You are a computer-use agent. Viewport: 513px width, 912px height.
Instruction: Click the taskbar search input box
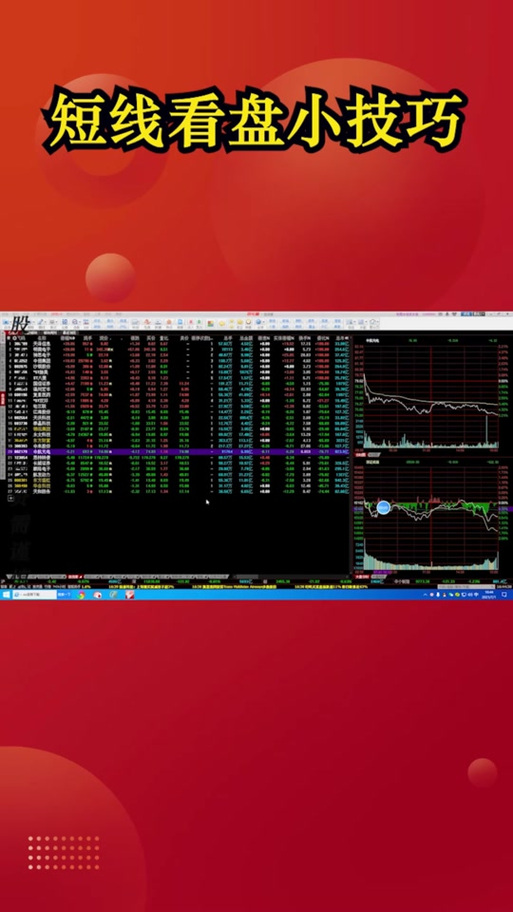click(34, 594)
